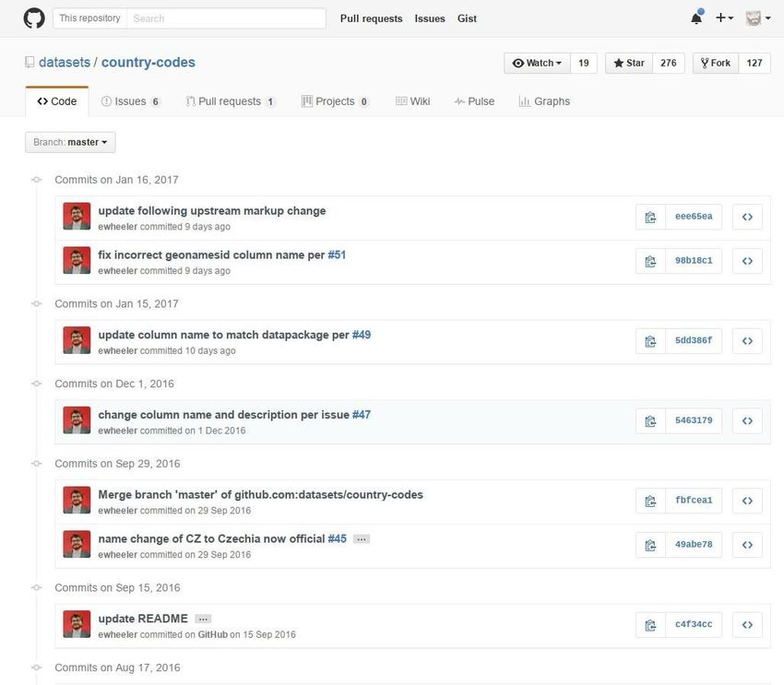The width and height of the screenshot is (784, 685).
Task: Browse repository at commit 98b18c1
Action: pyautogui.click(x=747, y=261)
